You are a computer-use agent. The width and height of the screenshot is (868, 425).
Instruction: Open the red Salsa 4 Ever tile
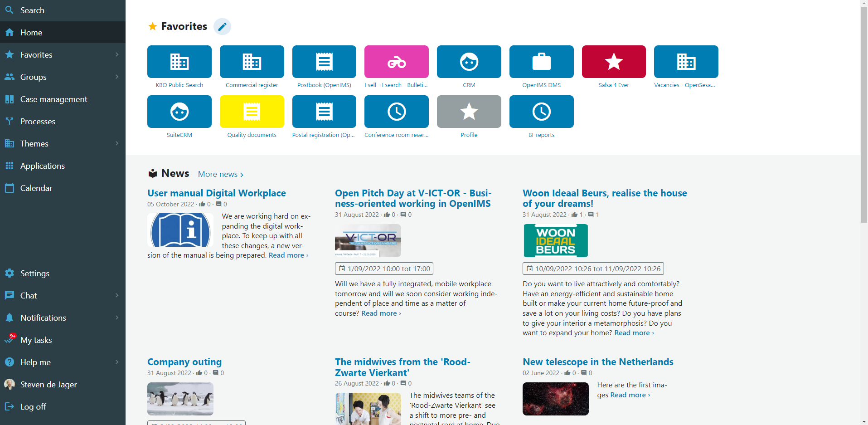coord(614,62)
